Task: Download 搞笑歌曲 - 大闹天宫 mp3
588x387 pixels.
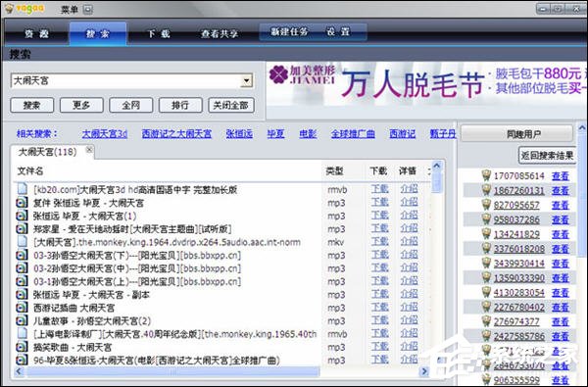Action: click(x=379, y=347)
